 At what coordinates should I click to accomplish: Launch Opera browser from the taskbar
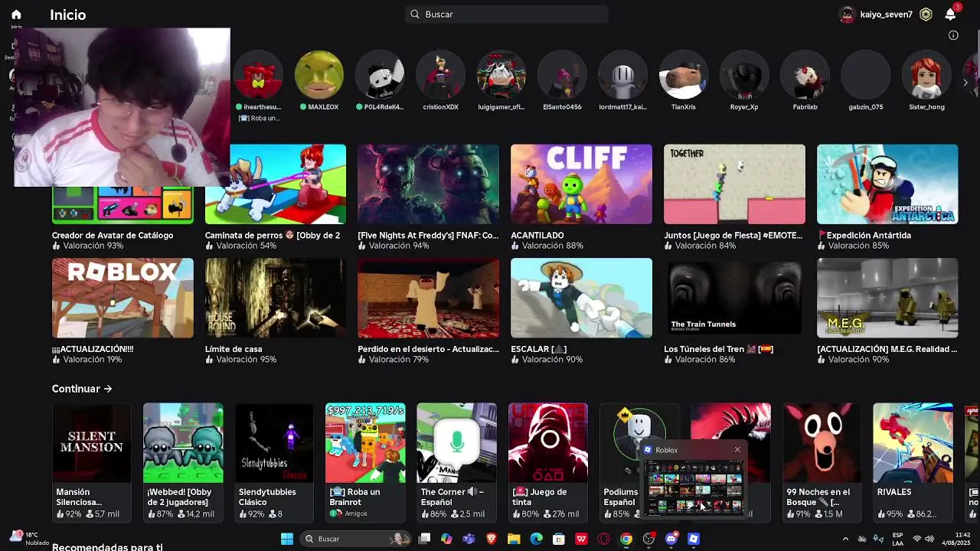(x=604, y=539)
